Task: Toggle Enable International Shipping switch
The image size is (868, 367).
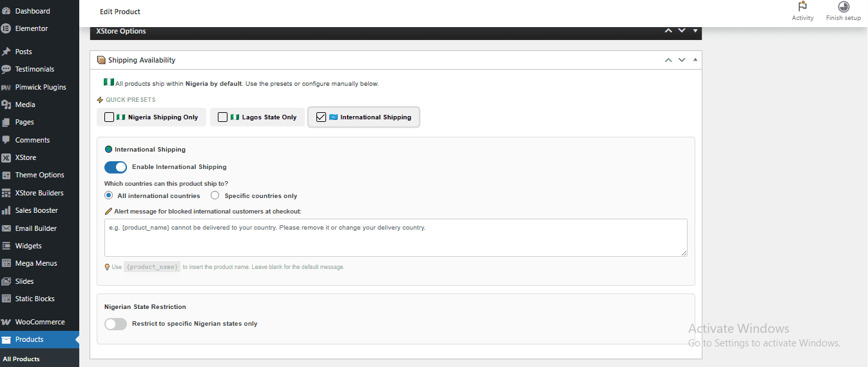Action: [x=116, y=167]
